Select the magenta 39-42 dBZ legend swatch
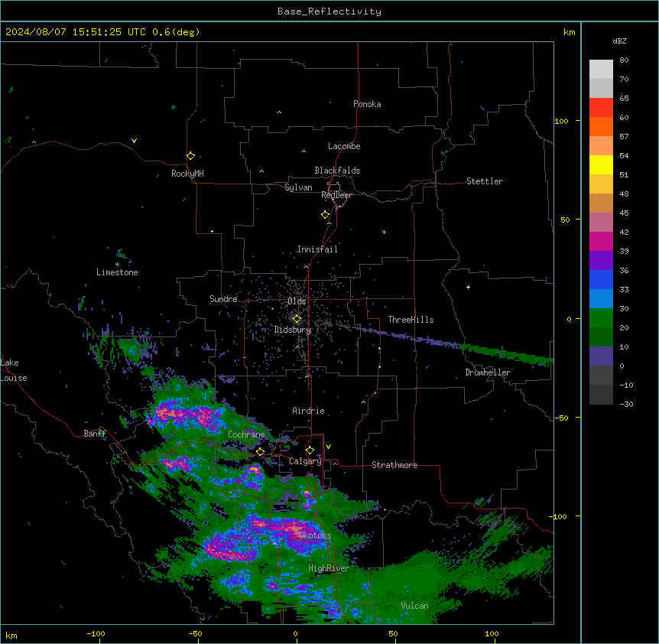Viewport: 659px width, 644px height. point(601,241)
